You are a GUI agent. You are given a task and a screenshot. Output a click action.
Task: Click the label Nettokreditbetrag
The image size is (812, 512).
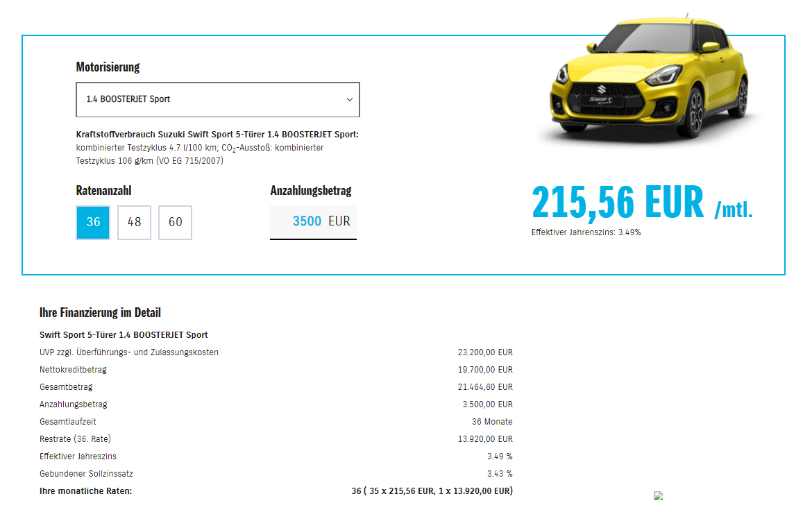73,370
